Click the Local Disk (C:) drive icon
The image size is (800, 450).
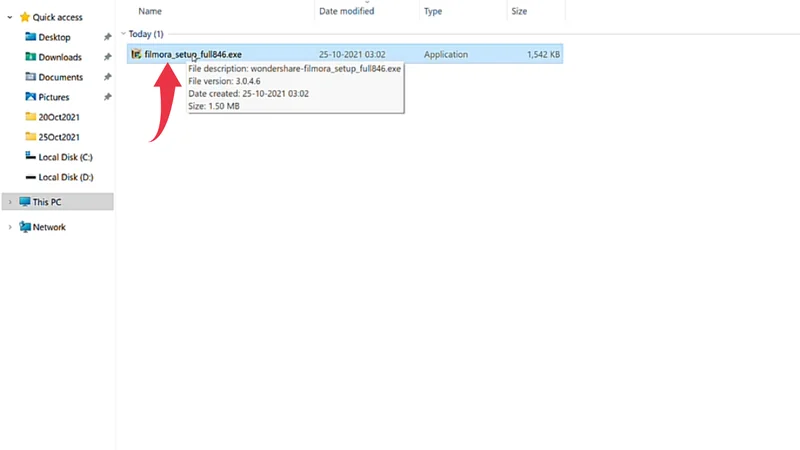point(30,157)
